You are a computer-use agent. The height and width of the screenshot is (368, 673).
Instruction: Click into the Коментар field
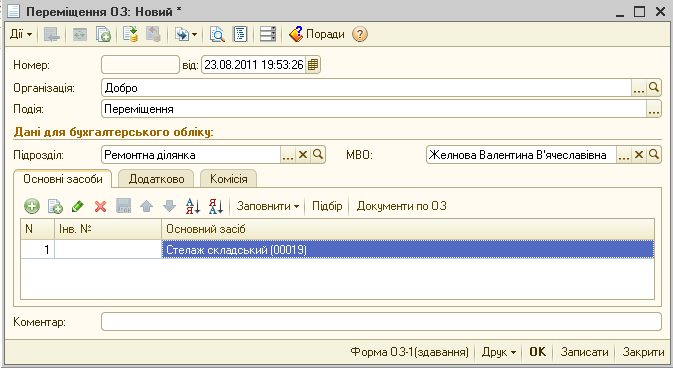pyautogui.click(x=381, y=322)
